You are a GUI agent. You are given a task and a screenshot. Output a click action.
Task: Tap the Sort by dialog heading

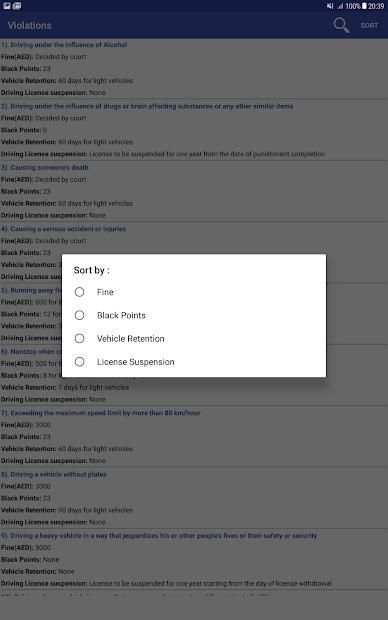point(91,270)
